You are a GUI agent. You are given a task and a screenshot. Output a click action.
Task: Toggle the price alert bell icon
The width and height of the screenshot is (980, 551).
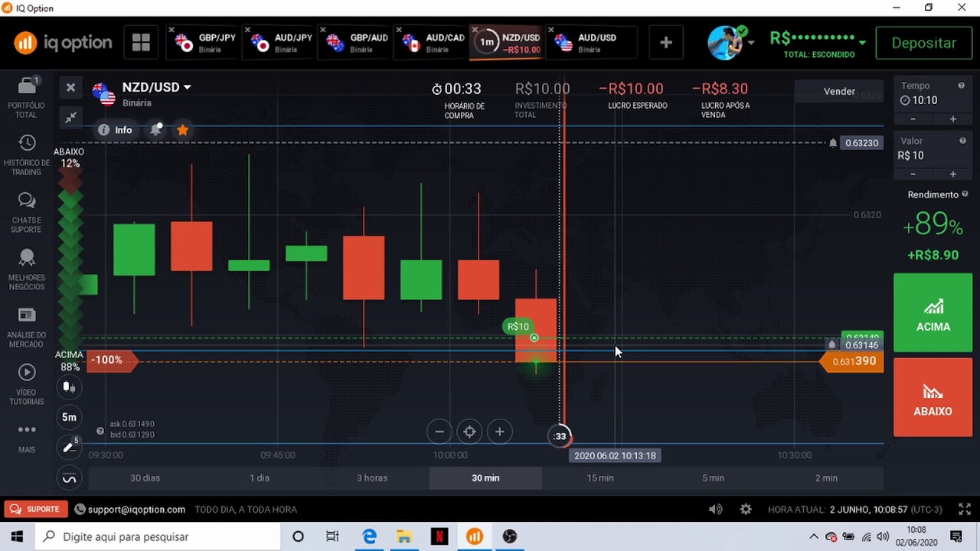(156, 129)
